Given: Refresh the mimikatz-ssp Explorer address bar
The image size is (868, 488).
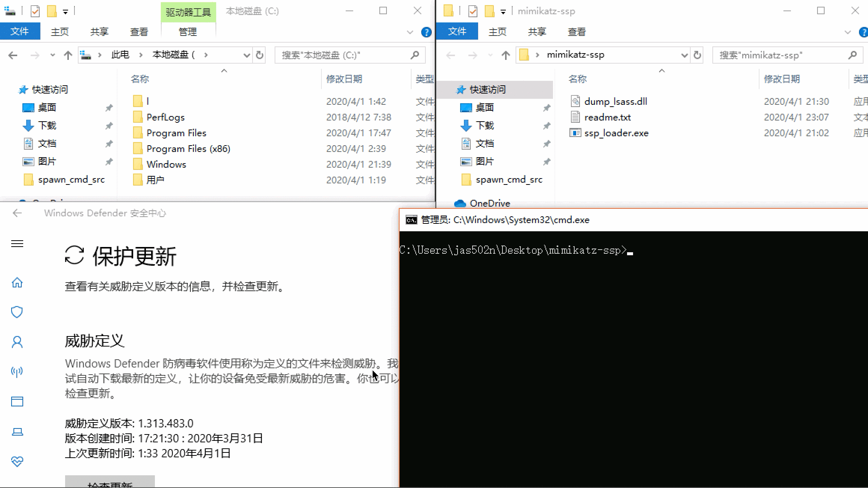Looking at the screenshot, I should click(697, 55).
